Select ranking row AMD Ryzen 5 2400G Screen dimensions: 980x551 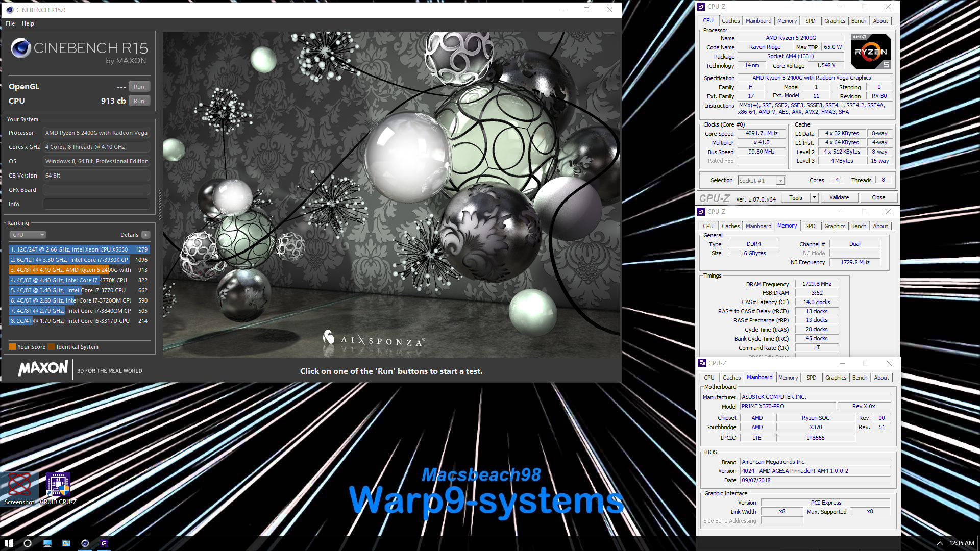[x=79, y=270]
